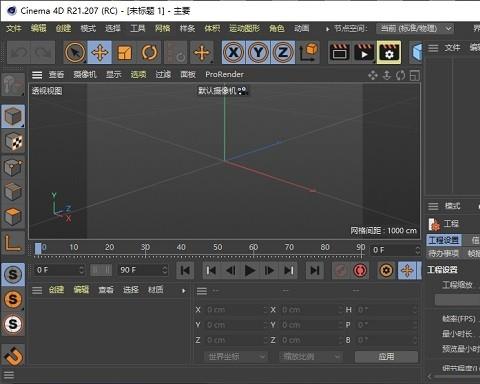Select Model mode cube icon
Screen dimensions: 480x384
point(13,116)
